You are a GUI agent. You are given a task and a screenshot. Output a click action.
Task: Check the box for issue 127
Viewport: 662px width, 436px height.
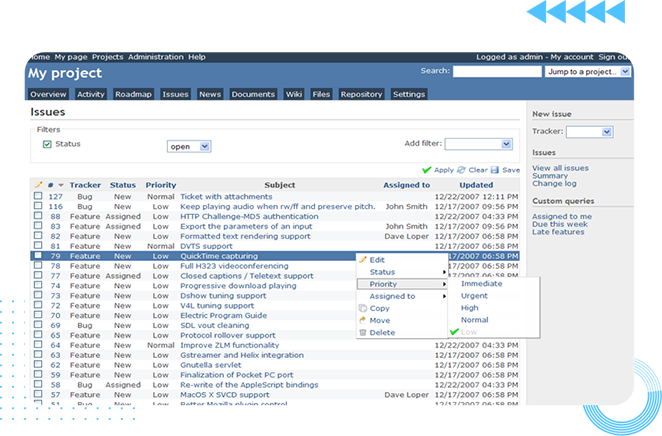38,196
